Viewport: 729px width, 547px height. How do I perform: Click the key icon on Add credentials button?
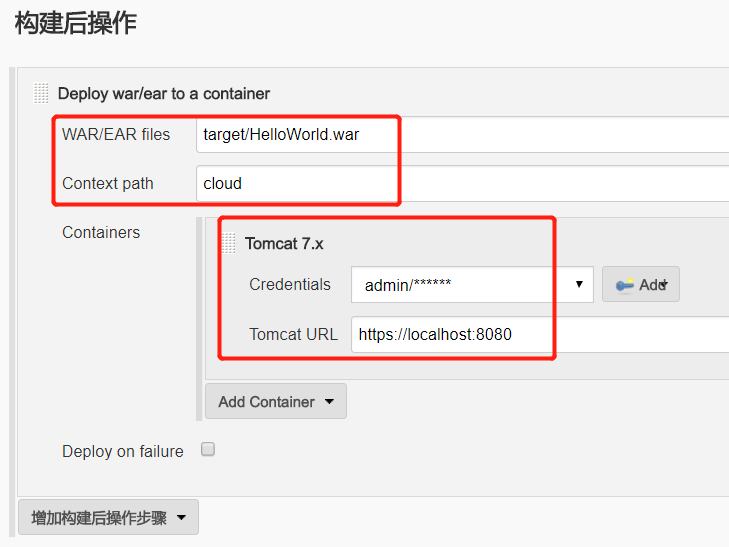[625, 285]
